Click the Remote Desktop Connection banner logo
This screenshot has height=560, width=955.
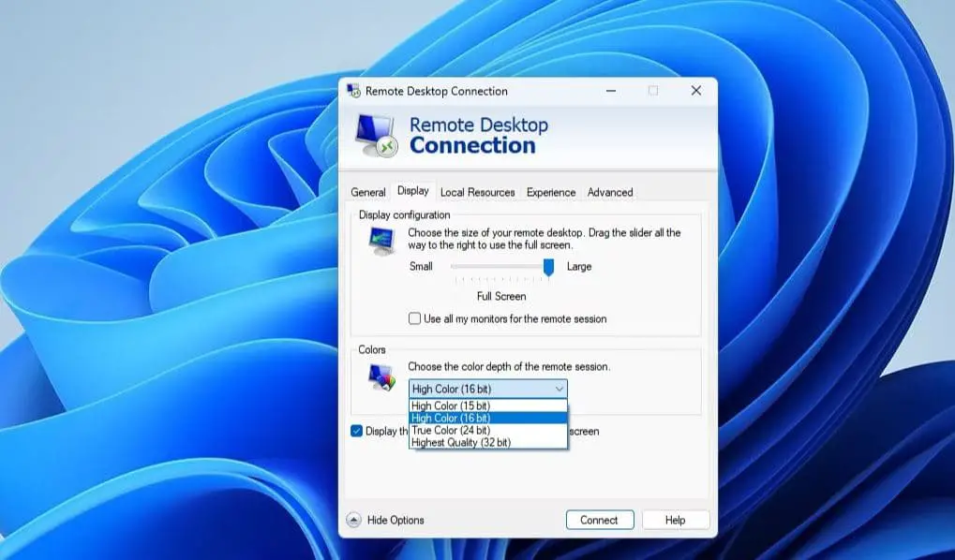point(378,136)
